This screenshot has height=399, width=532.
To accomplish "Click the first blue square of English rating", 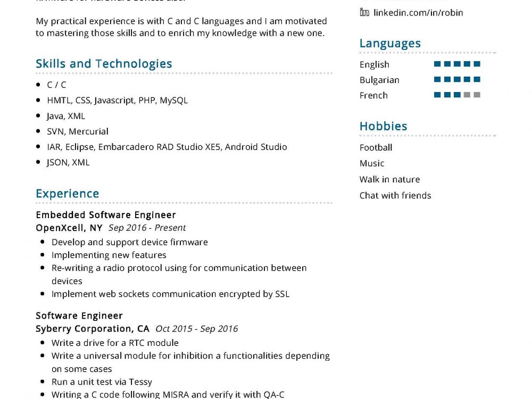I will pyautogui.click(x=437, y=64).
